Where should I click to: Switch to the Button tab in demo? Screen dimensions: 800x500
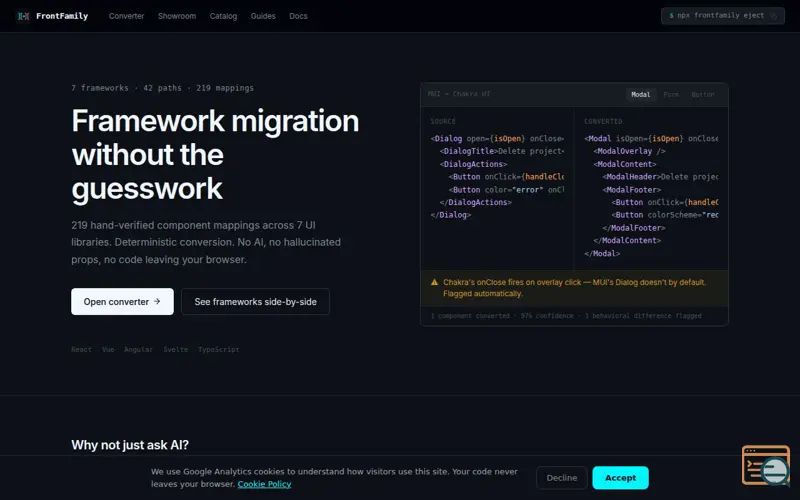pos(703,94)
